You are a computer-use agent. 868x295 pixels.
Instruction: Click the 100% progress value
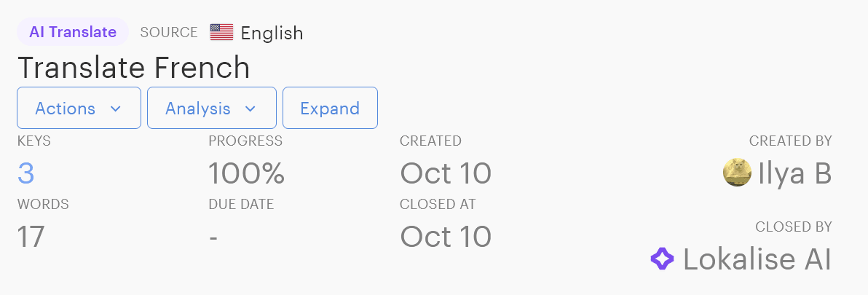click(x=246, y=173)
